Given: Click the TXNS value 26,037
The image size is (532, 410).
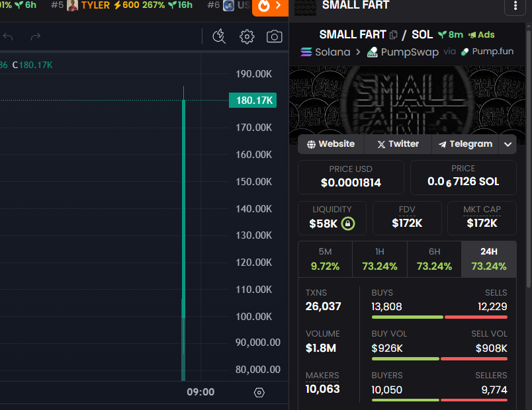Looking at the screenshot, I should (x=323, y=306).
